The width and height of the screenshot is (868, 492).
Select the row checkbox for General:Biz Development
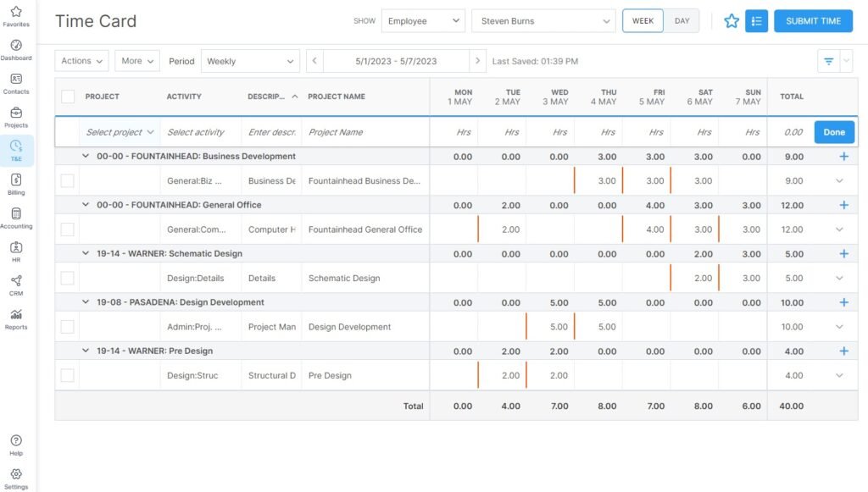[68, 180]
